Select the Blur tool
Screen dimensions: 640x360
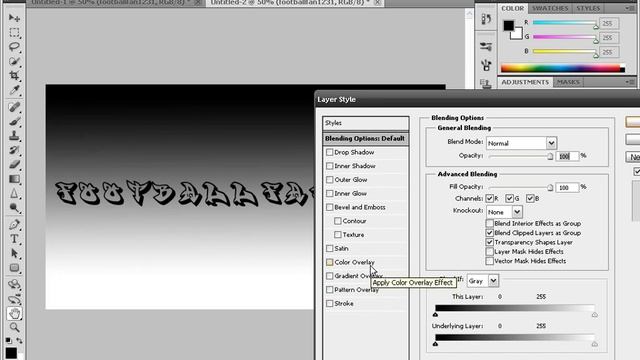pyautogui.click(x=14, y=193)
